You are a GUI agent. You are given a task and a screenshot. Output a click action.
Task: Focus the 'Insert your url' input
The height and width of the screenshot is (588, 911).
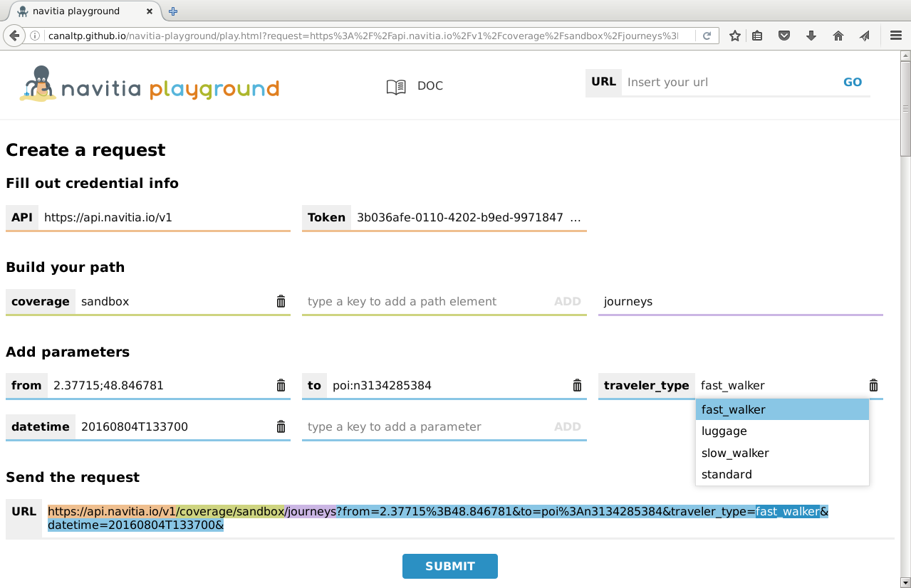729,82
